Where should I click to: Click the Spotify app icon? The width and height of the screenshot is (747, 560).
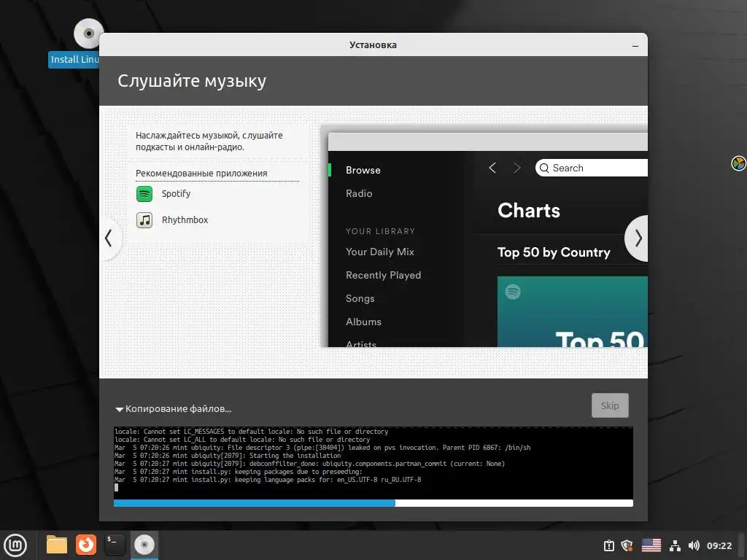pos(144,194)
